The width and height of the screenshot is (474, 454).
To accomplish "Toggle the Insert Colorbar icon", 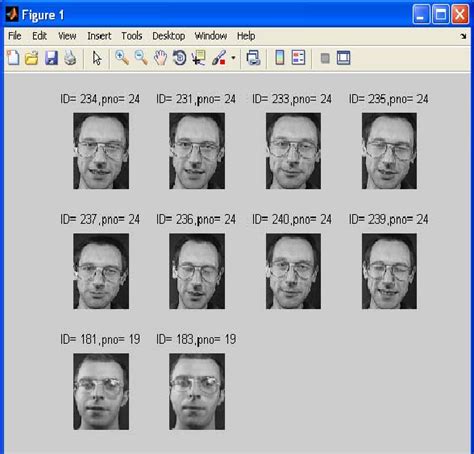I will click(280, 58).
